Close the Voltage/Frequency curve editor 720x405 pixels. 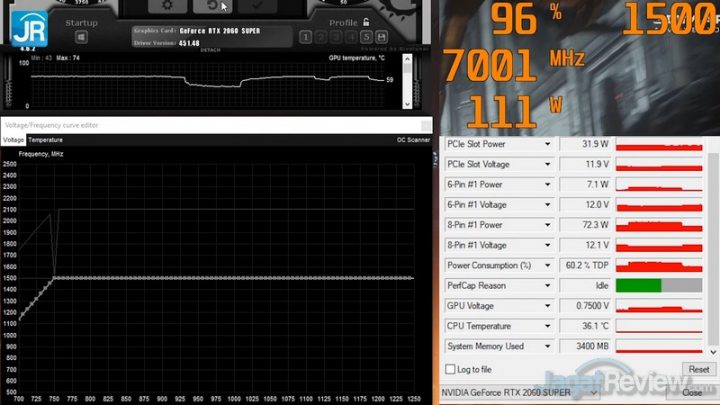426,125
